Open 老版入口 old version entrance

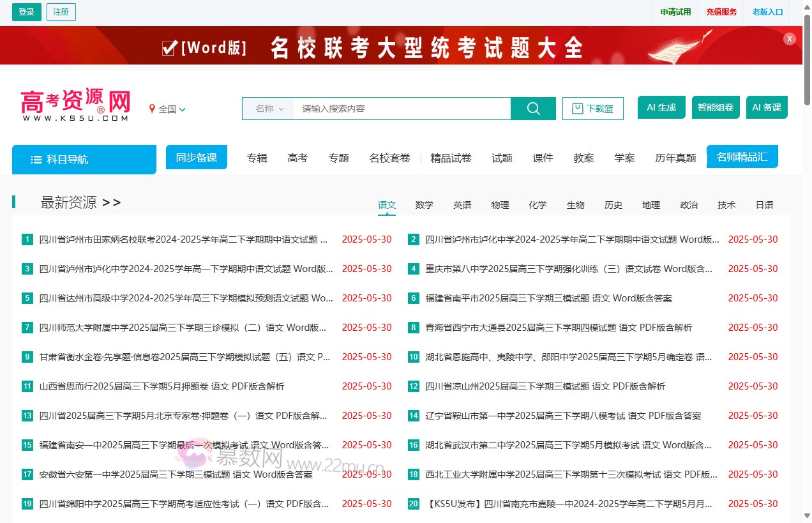pos(767,12)
